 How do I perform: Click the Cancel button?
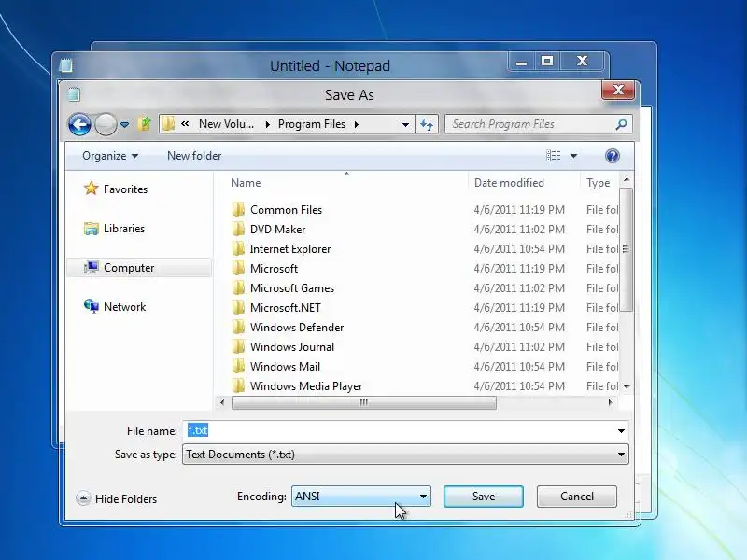pyautogui.click(x=576, y=497)
